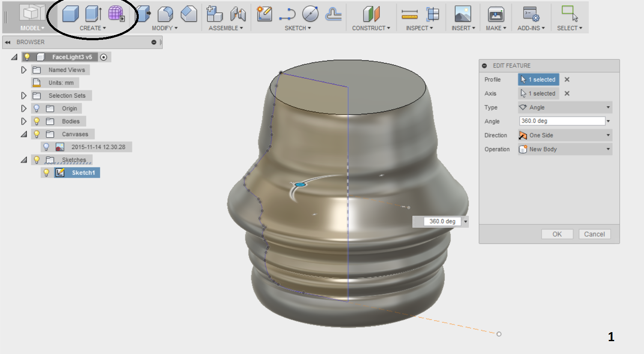Screen dimensions: 644x354
Task: Click the blue revolve angle manipulator handle
Action: point(300,184)
